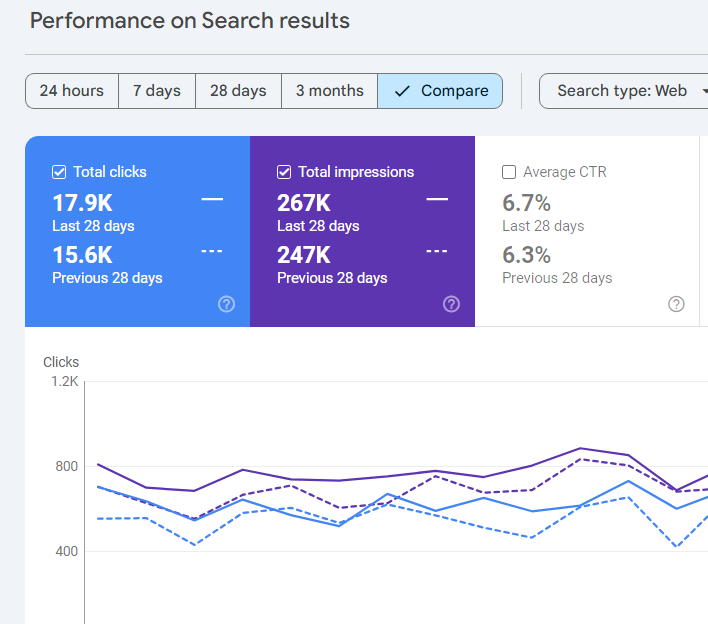Viewport: 708px width, 624px height.
Task: Open help for the Total impressions card
Action: pos(451,304)
